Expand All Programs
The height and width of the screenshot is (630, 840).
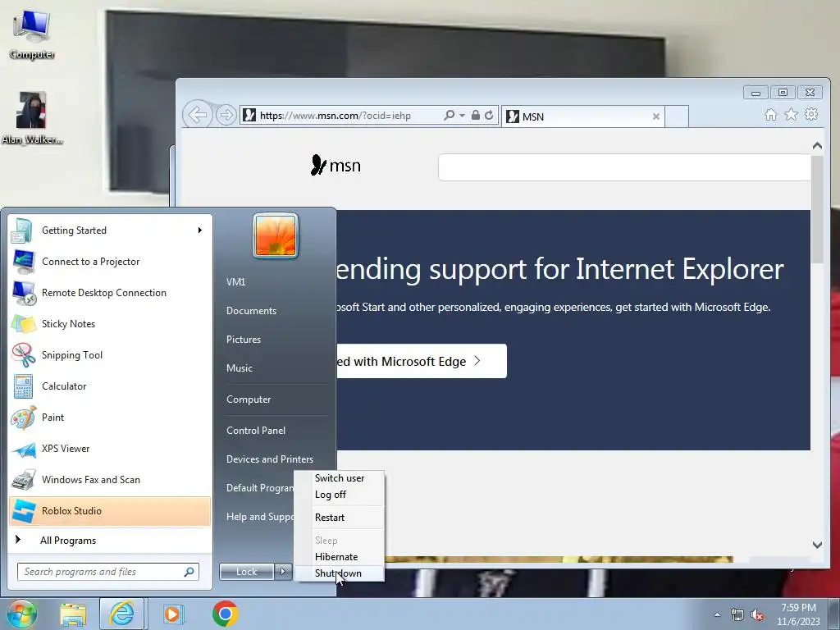pyautogui.click(x=110, y=540)
